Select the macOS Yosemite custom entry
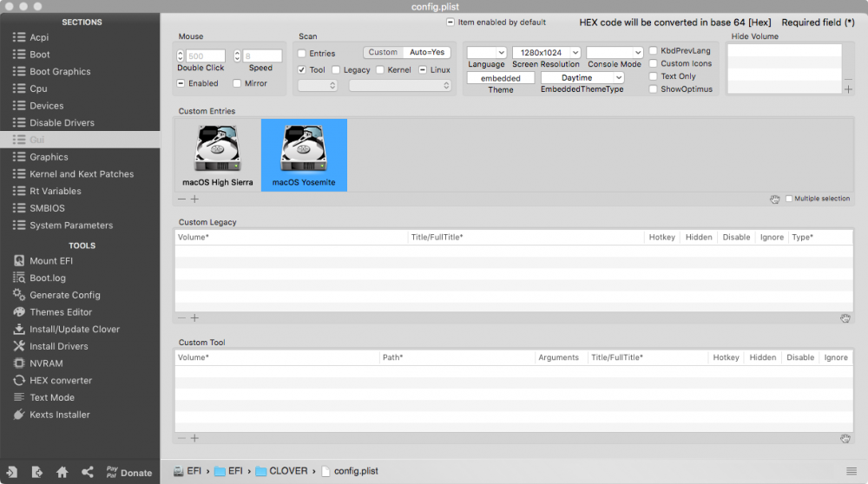The image size is (868, 484). pos(304,155)
